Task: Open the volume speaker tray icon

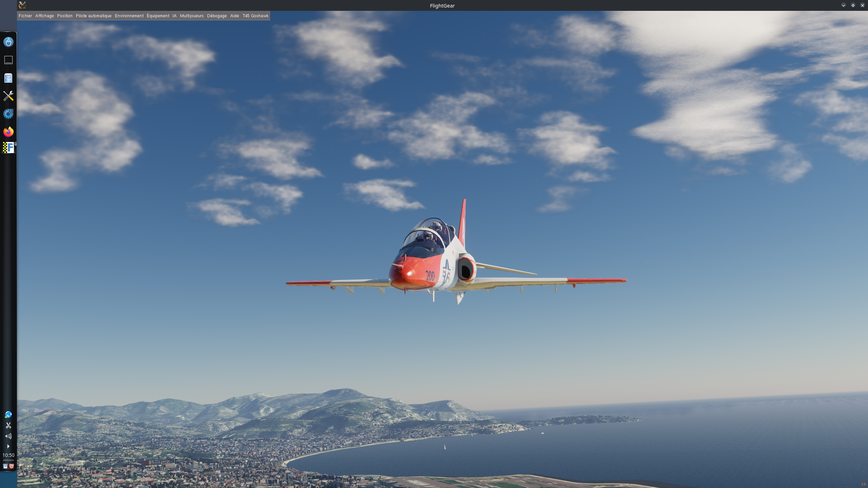Action: (8, 436)
